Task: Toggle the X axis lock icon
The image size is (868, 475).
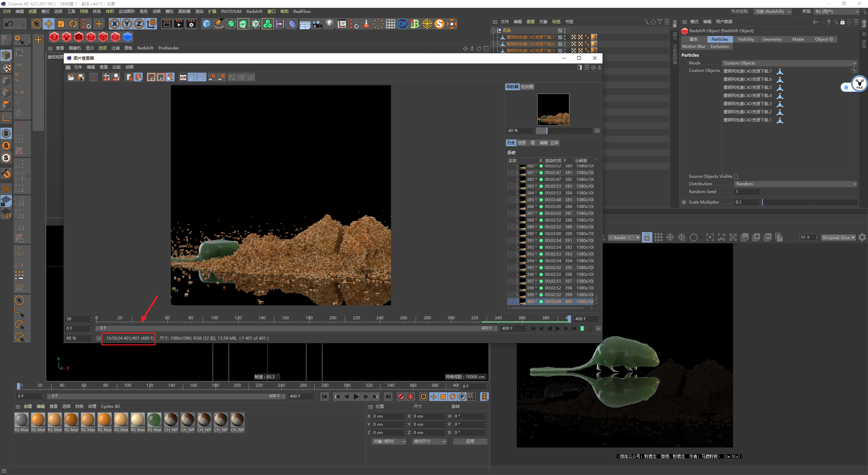Action: click(115, 24)
